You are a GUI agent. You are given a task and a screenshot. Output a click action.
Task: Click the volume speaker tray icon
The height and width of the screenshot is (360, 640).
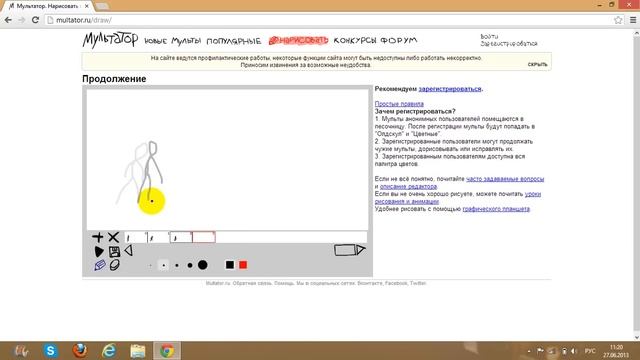[x=574, y=351]
